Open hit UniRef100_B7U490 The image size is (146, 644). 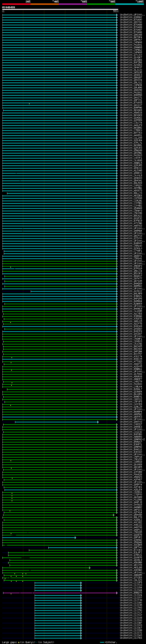click(x=131, y=20)
